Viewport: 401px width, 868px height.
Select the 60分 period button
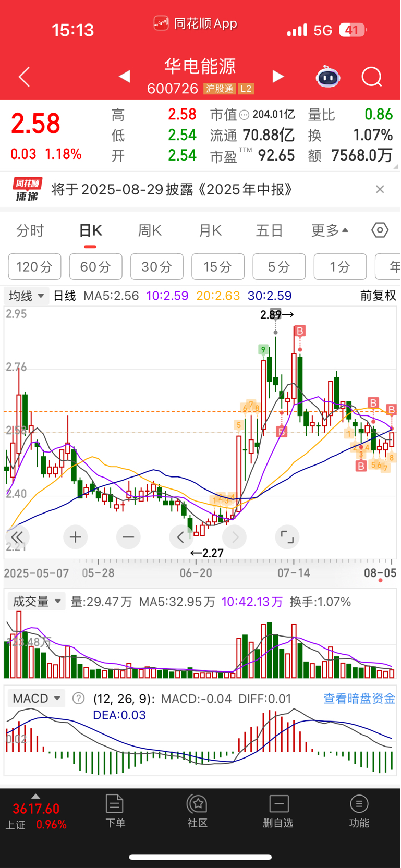pyautogui.click(x=95, y=267)
